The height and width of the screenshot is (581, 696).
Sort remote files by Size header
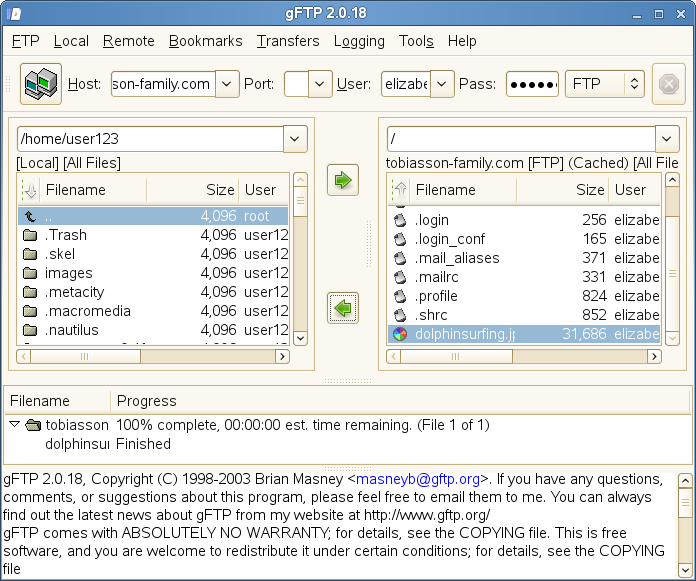[563, 190]
